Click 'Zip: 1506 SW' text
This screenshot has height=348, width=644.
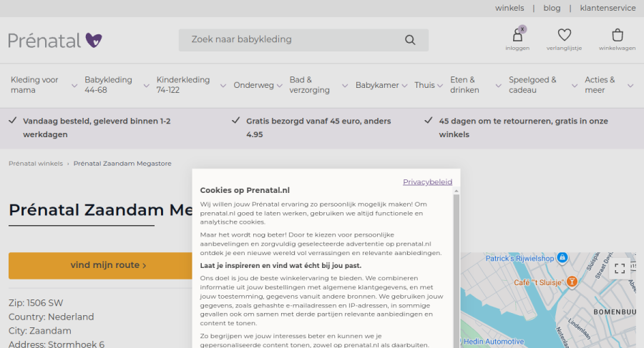click(x=36, y=303)
